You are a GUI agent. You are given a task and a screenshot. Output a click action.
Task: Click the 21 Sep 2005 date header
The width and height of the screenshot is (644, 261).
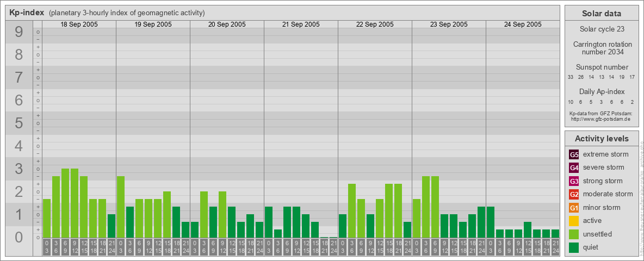(x=301, y=24)
